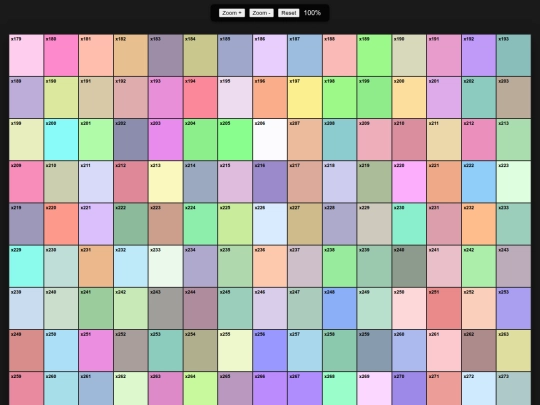Screen dimensions: 540x405
Task: Choose the lime x225 swatch
Action: (235, 224)
